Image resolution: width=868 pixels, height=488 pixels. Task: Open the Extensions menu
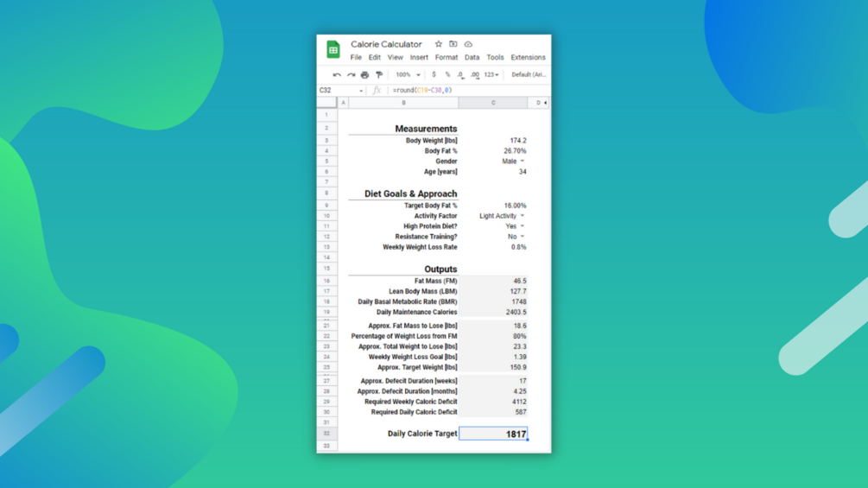pos(528,58)
